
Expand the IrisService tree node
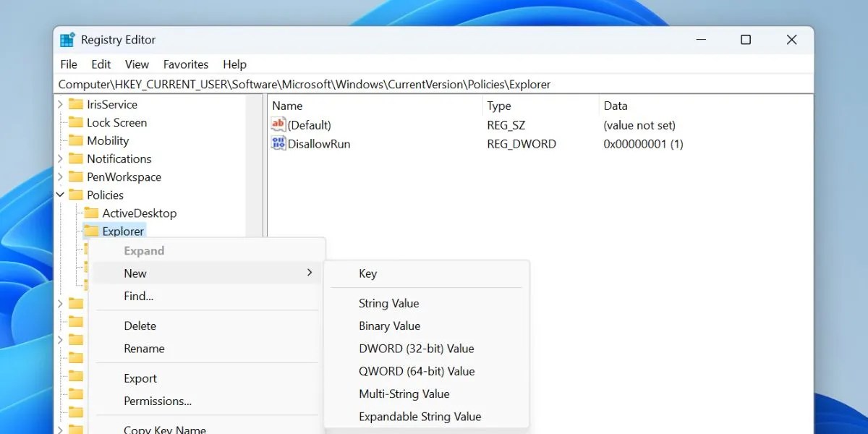pyautogui.click(x=61, y=104)
